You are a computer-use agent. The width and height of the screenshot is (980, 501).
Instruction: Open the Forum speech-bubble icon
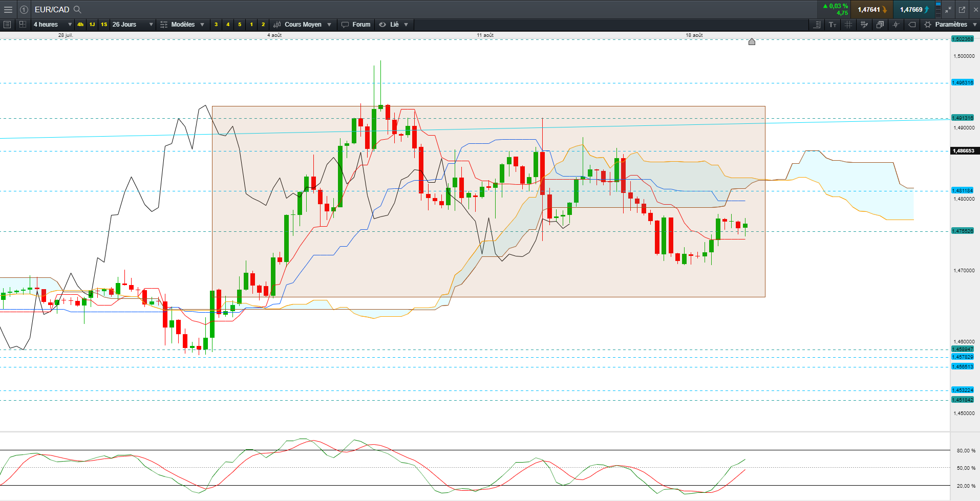(x=345, y=25)
